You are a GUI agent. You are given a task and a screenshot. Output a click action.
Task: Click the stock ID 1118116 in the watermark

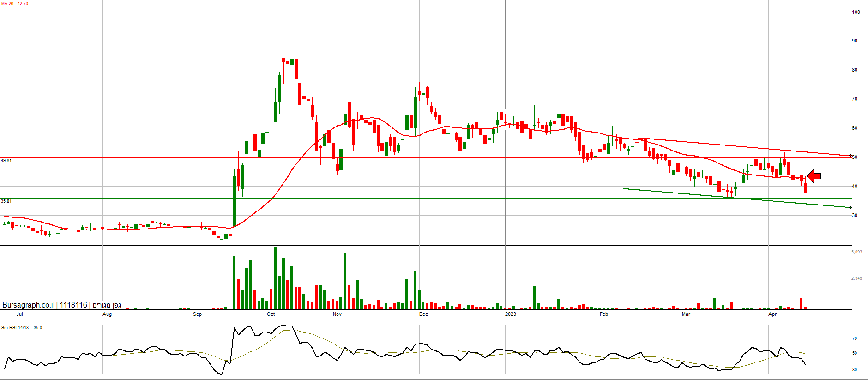(x=73, y=305)
